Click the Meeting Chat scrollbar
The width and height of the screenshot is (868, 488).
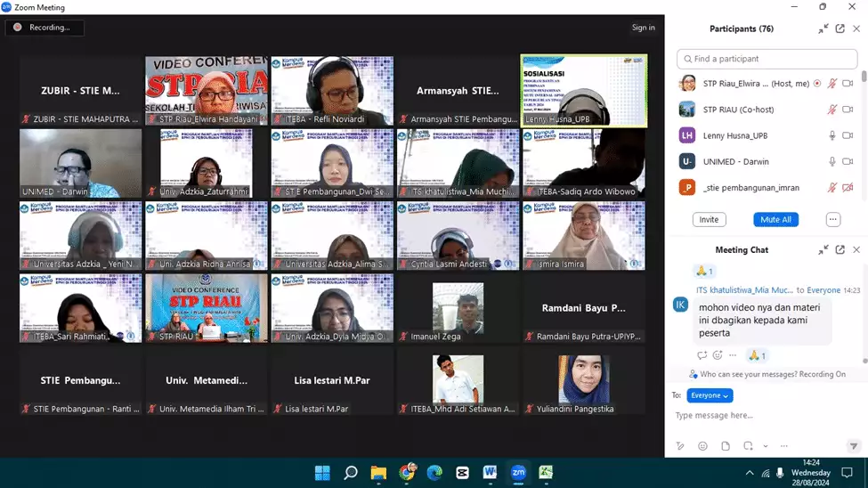coord(864,361)
